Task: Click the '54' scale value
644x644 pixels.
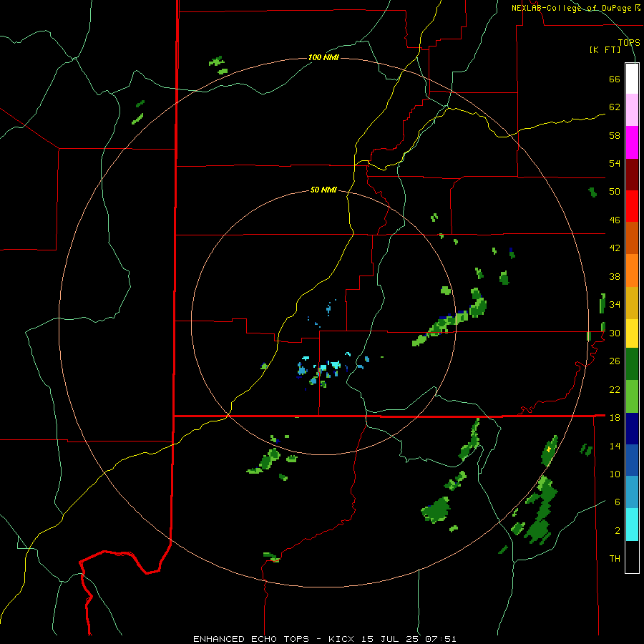Action: 615,163
